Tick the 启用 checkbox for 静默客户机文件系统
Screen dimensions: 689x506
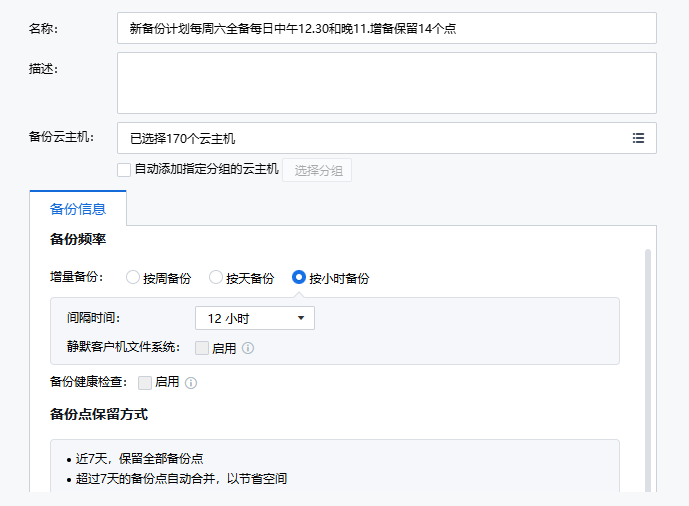coord(202,348)
